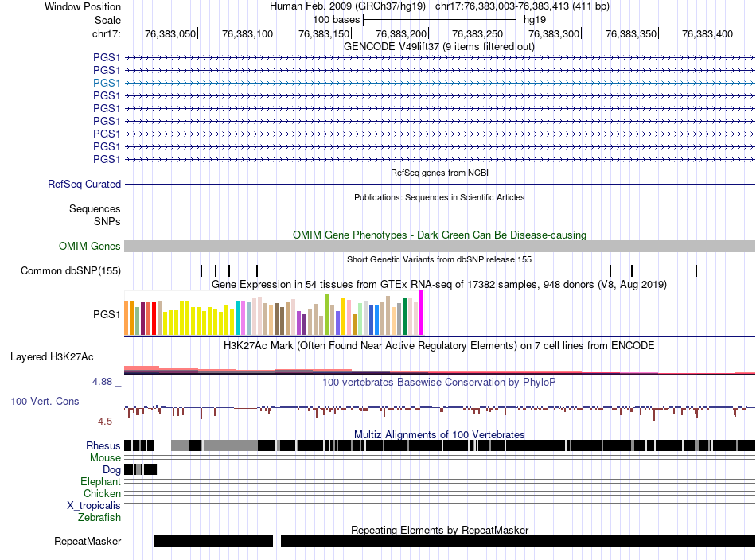
Task: Click the Dog alignment block
Action: pyautogui.click(x=140, y=469)
